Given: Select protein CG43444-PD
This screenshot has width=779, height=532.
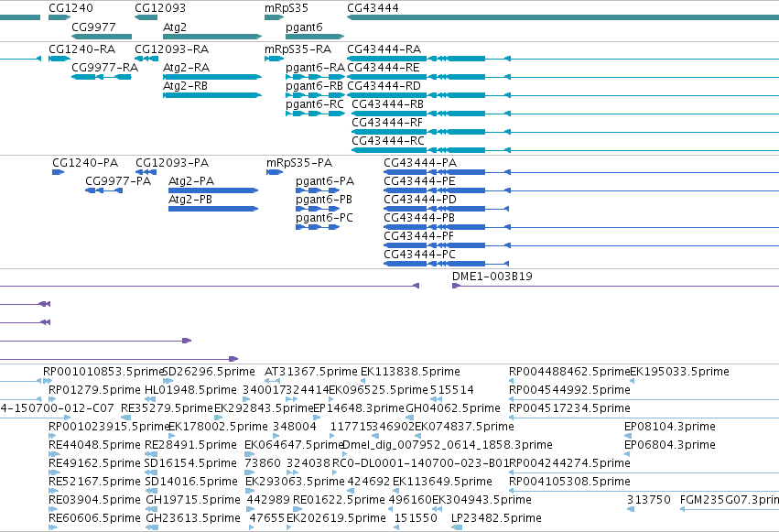Looking at the screenshot, I should 447,209.
